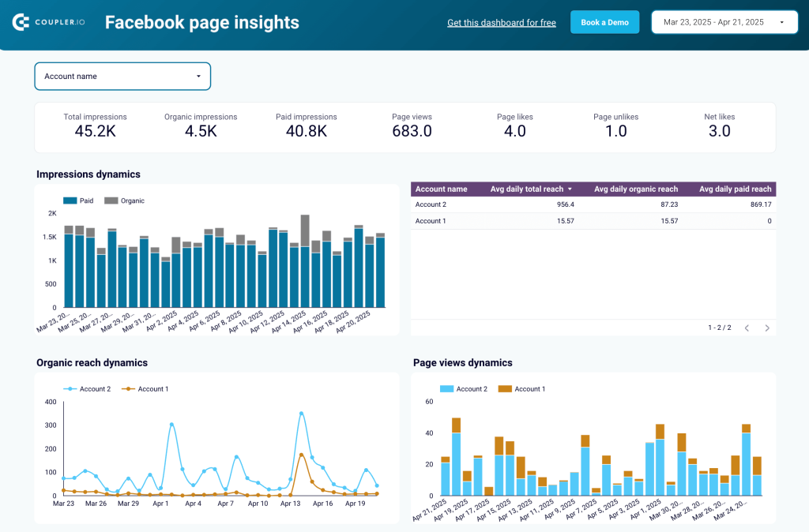Click the Book a Demo button
Image resolution: width=809 pixels, height=532 pixels.
(604, 22)
